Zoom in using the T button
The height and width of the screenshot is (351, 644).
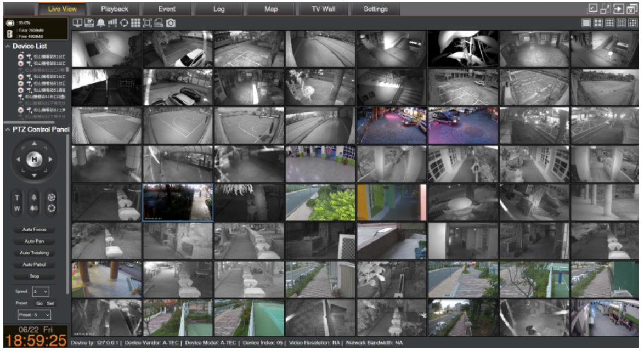click(x=17, y=197)
